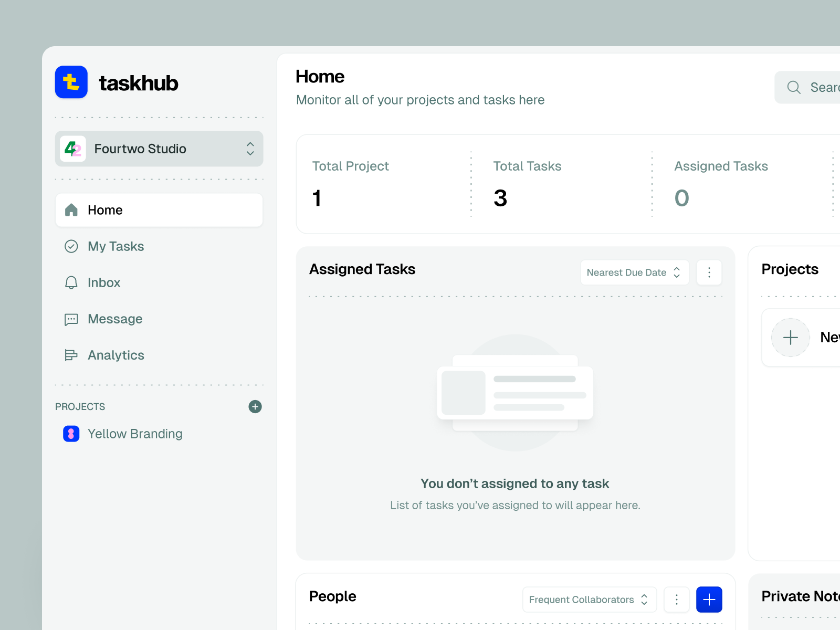Viewport: 840px width, 630px height.
Task: Open the Nearest Due Date sort dropdown
Action: pyautogui.click(x=634, y=272)
